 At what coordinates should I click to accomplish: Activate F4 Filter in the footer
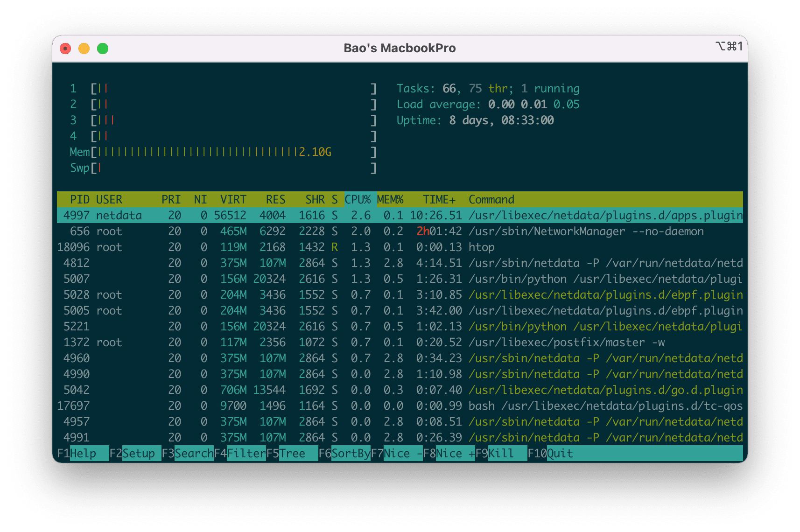point(246,454)
